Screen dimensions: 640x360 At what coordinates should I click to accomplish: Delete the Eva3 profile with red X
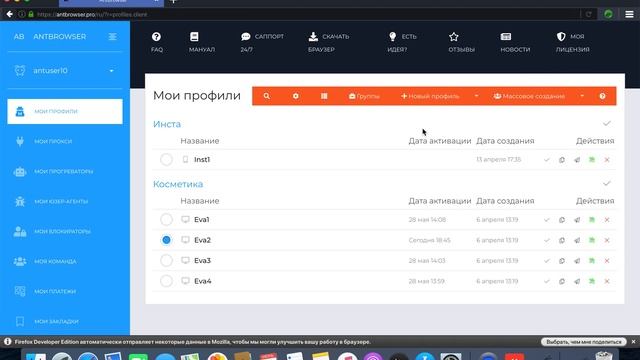click(x=607, y=260)
